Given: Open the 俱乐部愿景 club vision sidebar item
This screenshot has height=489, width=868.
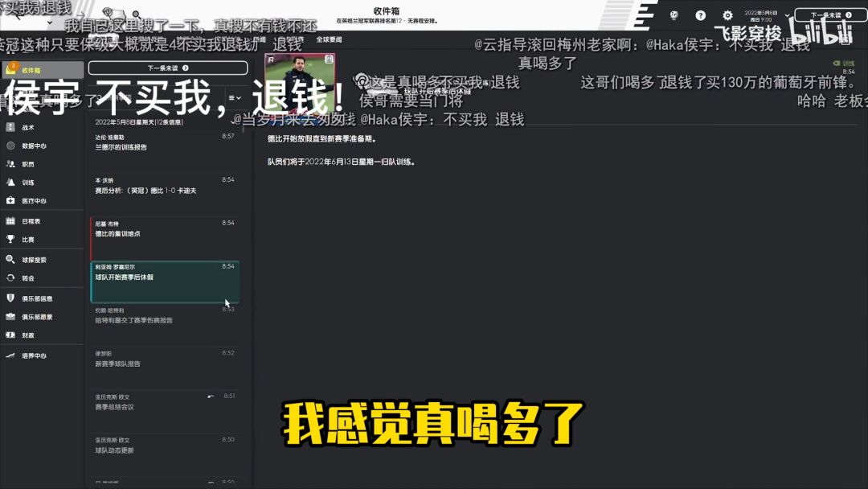Looking at the screenshot, I should [42, 317].
